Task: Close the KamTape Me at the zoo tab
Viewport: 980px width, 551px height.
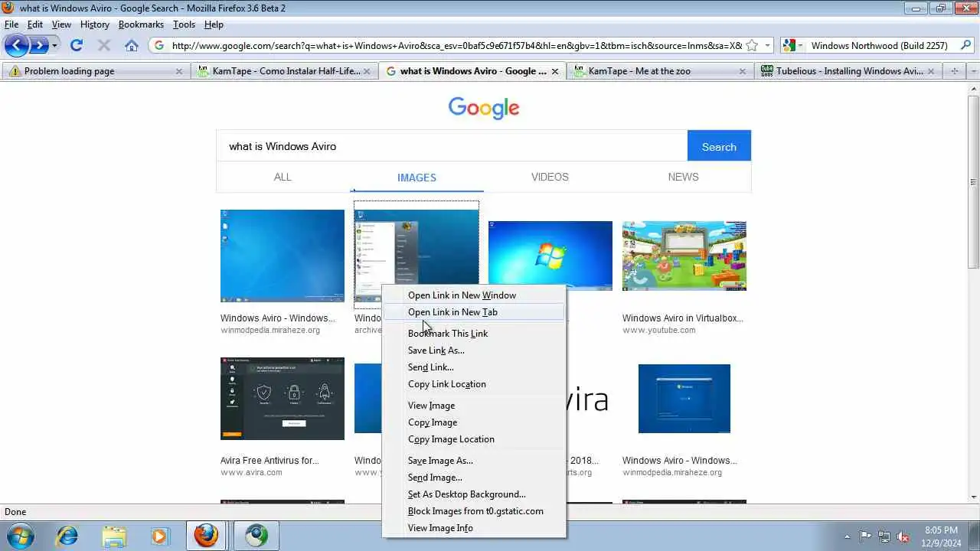Action: pos(743,71)
